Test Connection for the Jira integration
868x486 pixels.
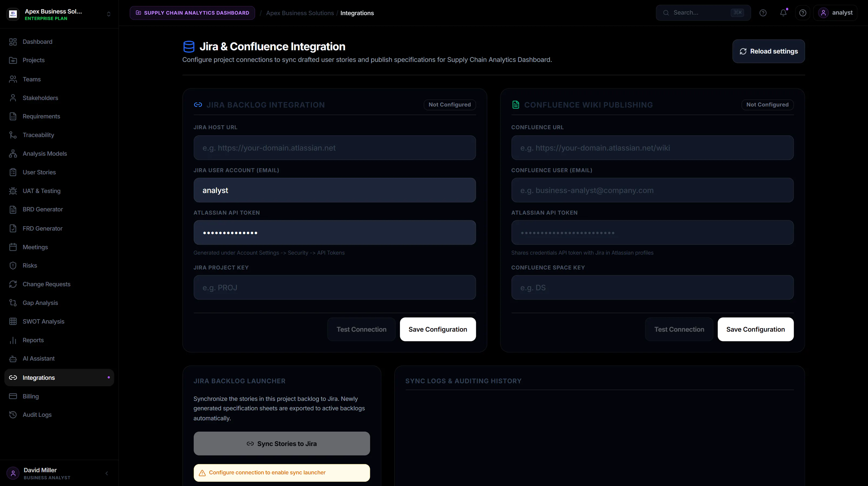pyautogui.click(x=361, y=329)
